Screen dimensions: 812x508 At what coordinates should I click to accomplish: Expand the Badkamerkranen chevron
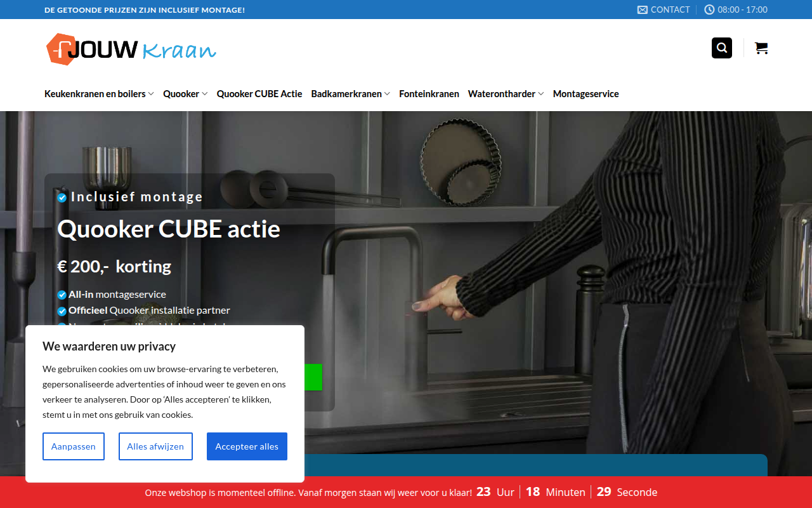(387, 94)
